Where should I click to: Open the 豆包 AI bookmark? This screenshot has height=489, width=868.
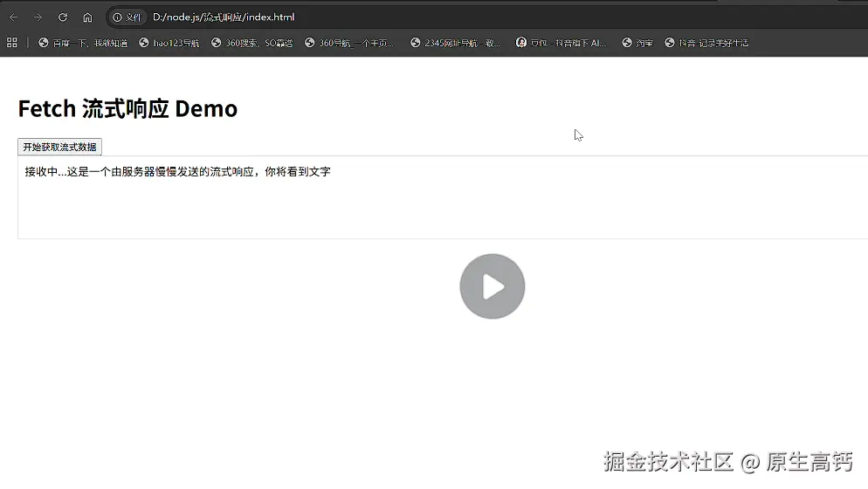tap(561, 43)
